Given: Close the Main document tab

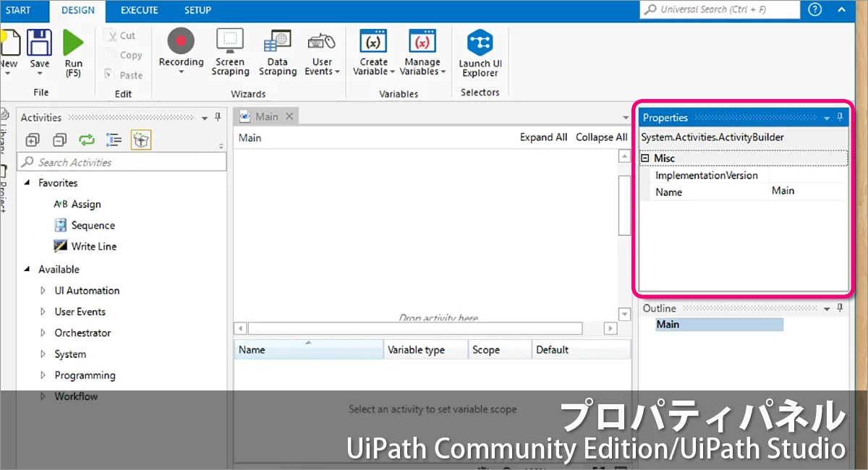Looking at the screenshot, I should pyautogui.click(x=289, y=116).
